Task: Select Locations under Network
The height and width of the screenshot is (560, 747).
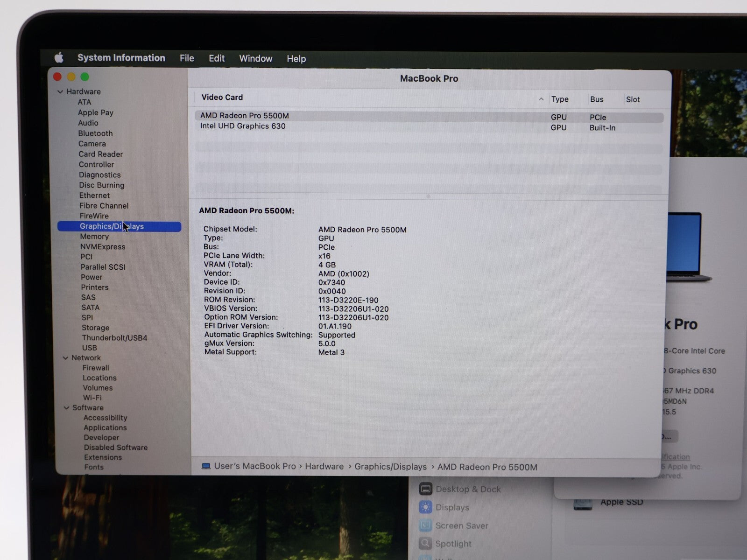Action: [99, 378]
